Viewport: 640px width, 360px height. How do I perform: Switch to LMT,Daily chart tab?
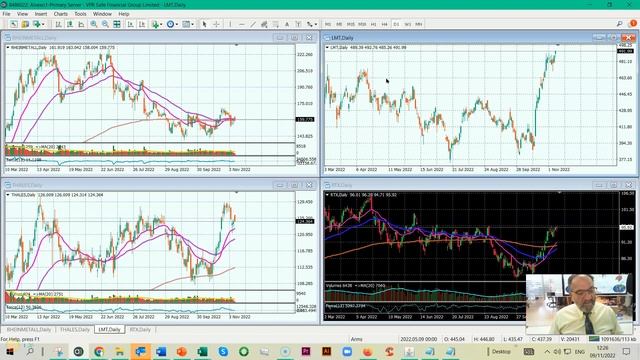pyautogui.click(x=109, y=329)
